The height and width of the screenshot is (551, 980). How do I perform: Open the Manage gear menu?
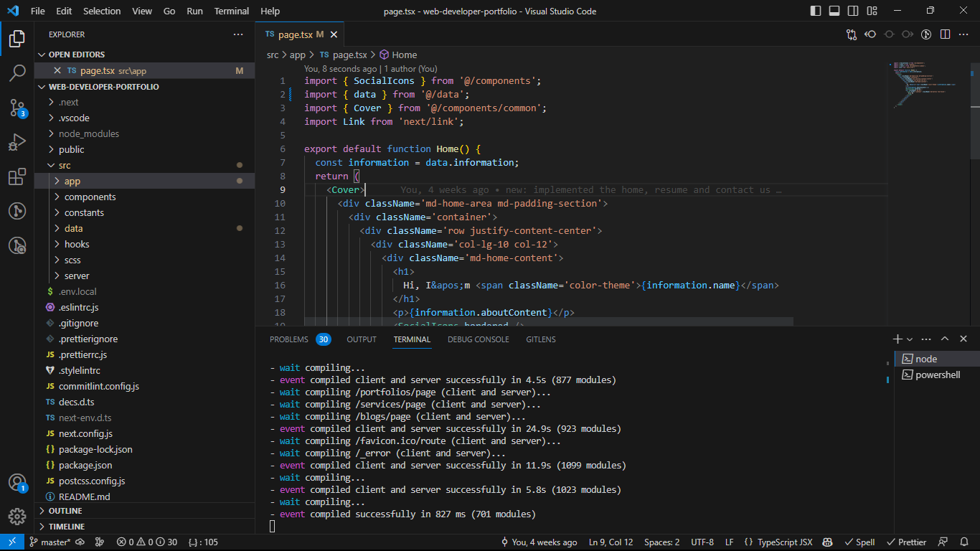(17, 517)
